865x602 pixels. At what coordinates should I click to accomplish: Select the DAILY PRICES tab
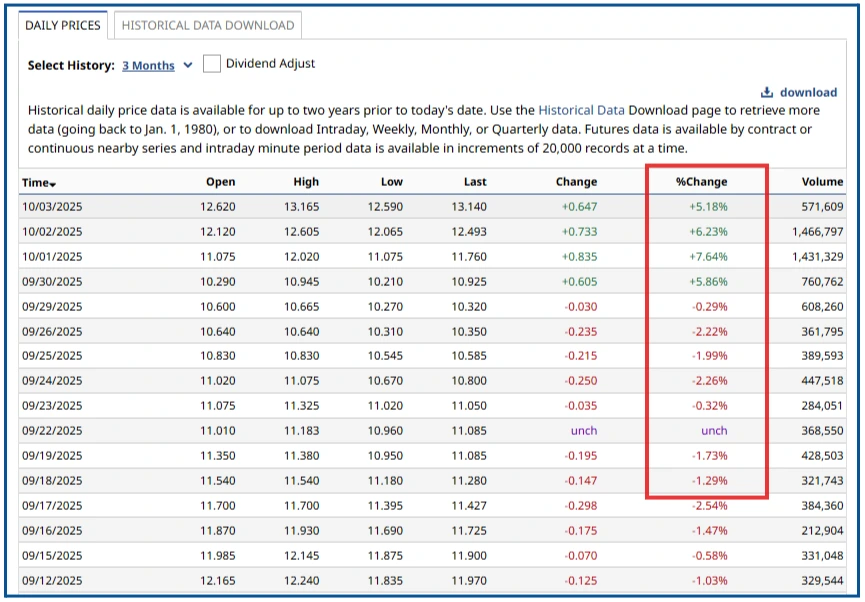pos(64,26)
